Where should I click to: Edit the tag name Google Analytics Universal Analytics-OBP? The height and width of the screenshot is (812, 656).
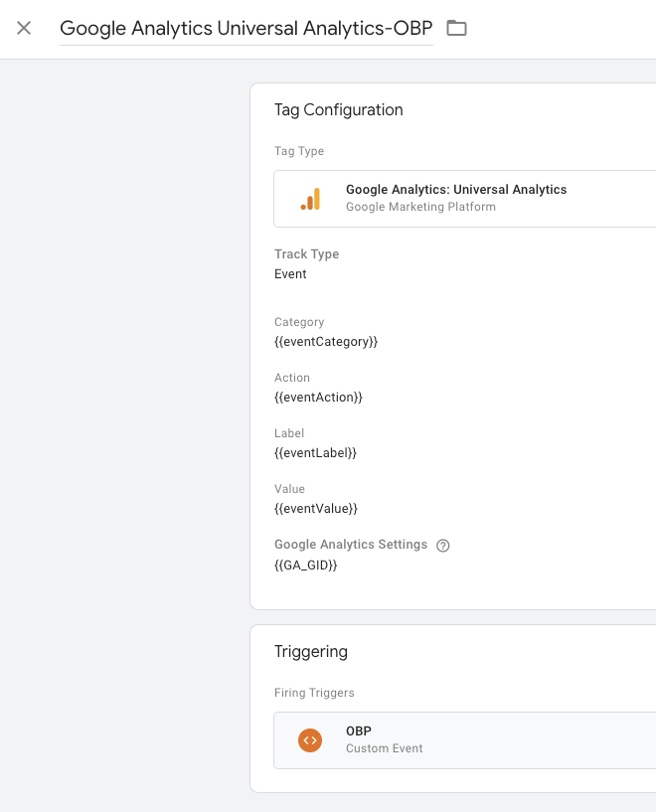coord(246,29)
